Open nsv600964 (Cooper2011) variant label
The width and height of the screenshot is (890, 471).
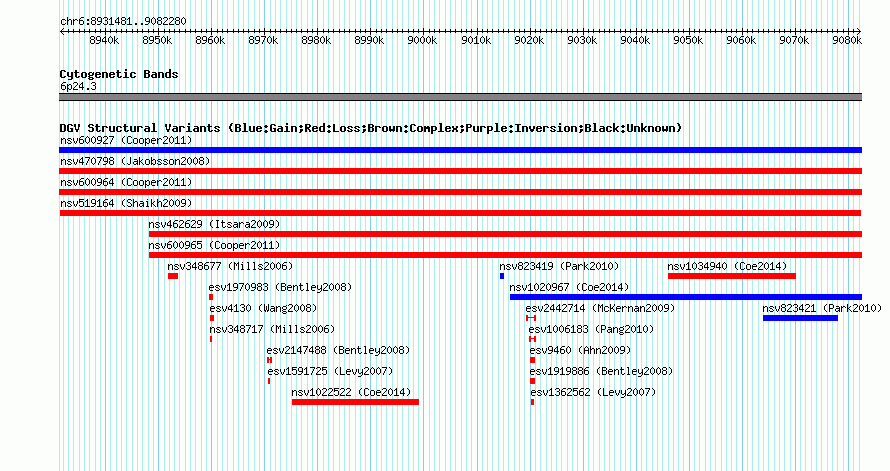point(126,182)
